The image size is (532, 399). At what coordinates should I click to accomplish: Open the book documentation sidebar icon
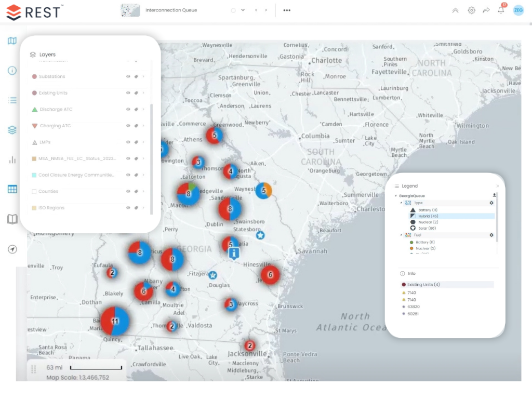click(x=12, y=219)
